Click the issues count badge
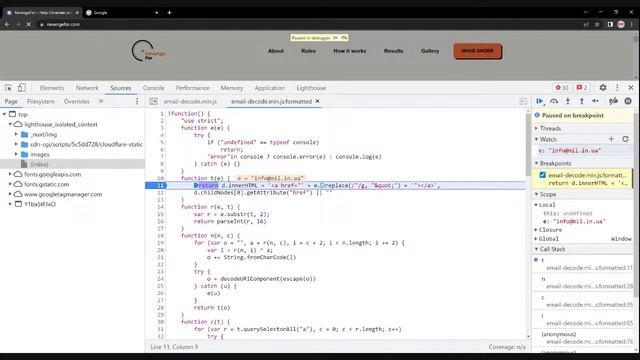The width and height of the screenshot is (640, 360). [582, 88]
